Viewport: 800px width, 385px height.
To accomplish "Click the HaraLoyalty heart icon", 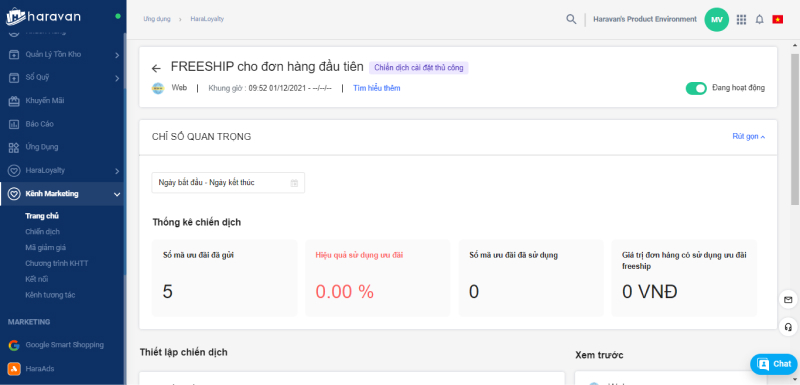I will click(14, 170).
